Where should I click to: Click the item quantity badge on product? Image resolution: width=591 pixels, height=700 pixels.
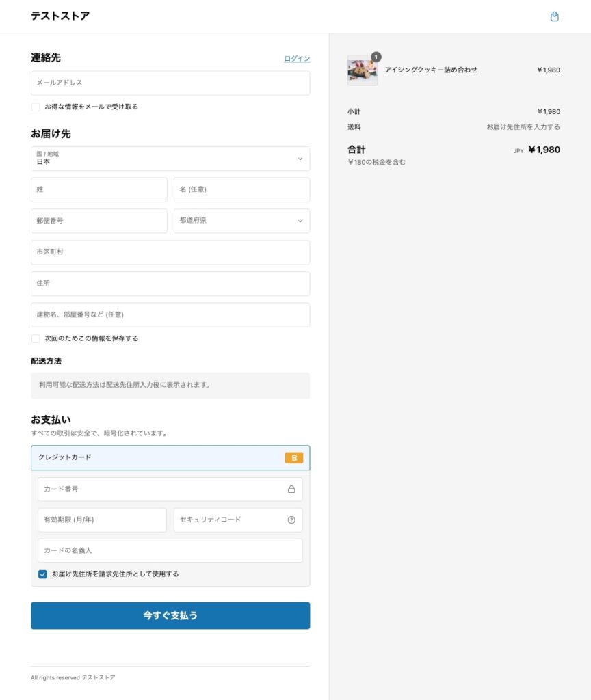[x=376, y=57]
